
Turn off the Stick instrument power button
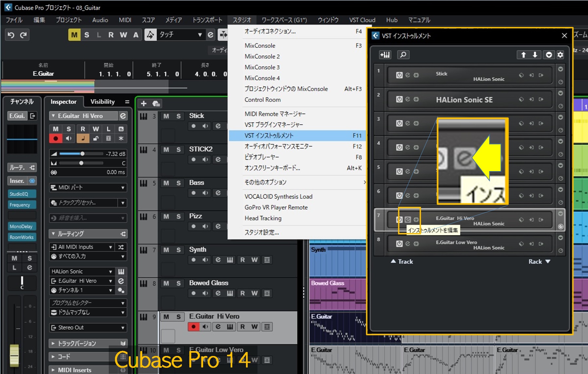(x=399, y=75)
